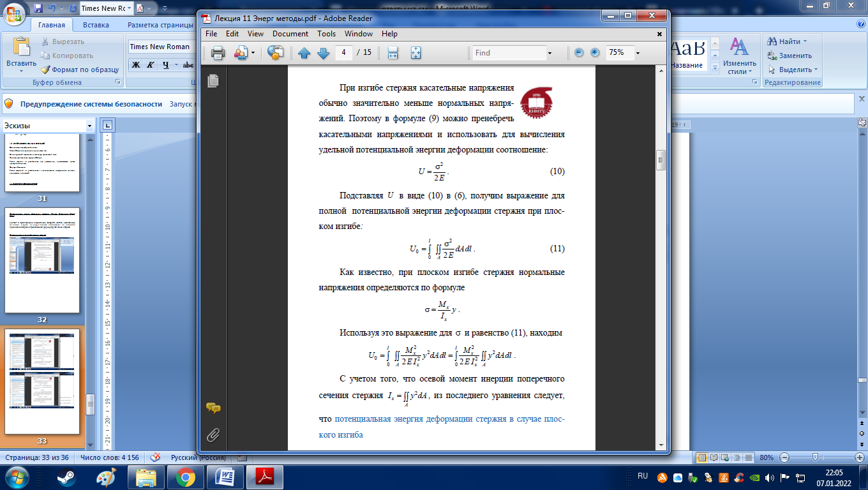
Task: Open the Найти dropdown arrow in Word
Action: coord(805,41)
